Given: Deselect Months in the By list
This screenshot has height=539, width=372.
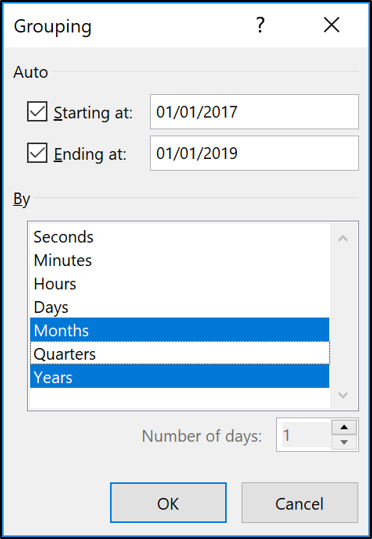Looking at the screenshot, I should (x=179, y=330).
